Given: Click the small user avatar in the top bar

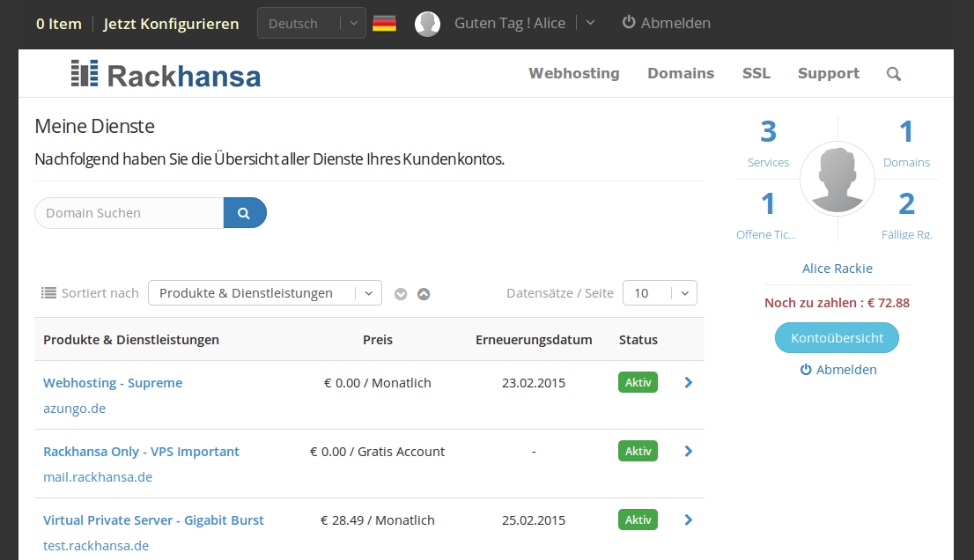Looking at the screenshot, I should [427, 24].
